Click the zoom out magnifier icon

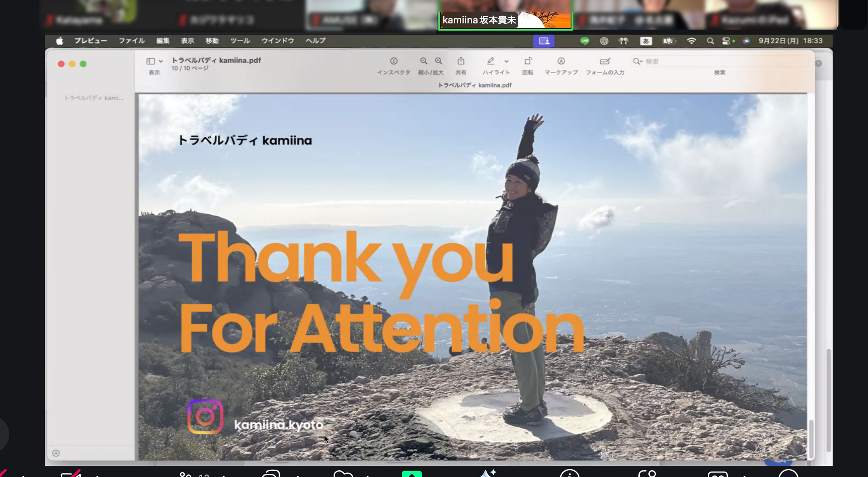point(423,61)
